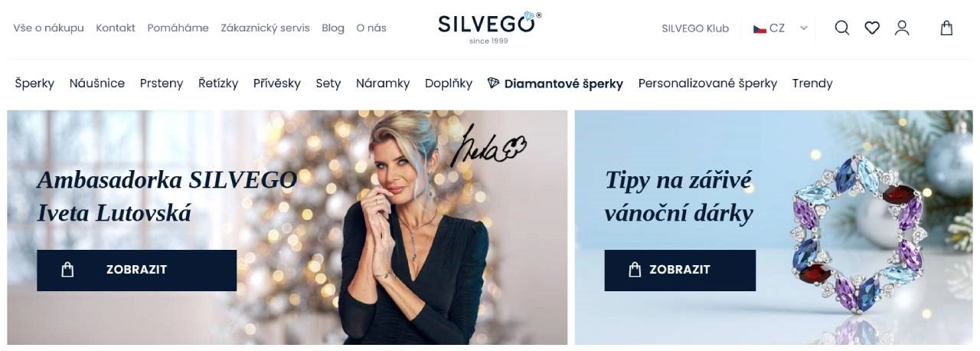Open the Trendy menu item
Viewport: 980px width, 351px height.
click(812, 84)
